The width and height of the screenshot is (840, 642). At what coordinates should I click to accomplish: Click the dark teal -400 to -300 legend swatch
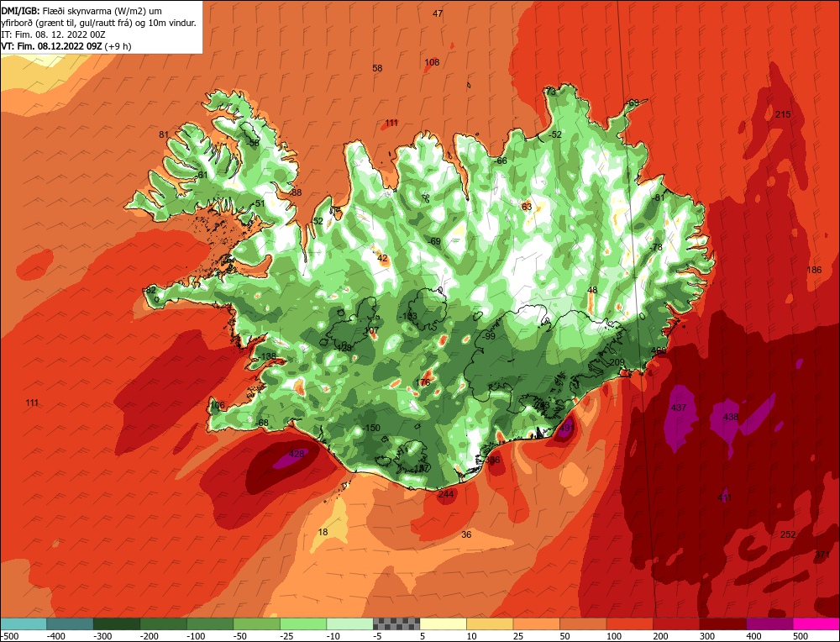70,624
